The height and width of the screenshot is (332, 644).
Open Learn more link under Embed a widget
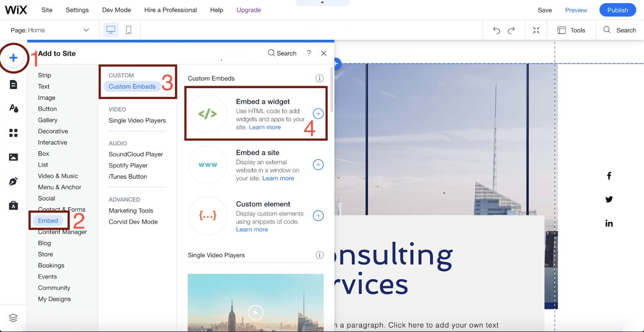coord(265,127)
